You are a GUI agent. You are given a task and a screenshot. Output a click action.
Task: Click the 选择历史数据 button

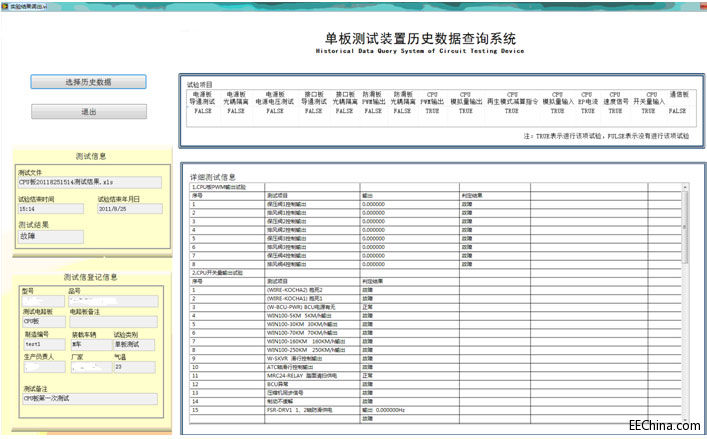tap(88, 82)
